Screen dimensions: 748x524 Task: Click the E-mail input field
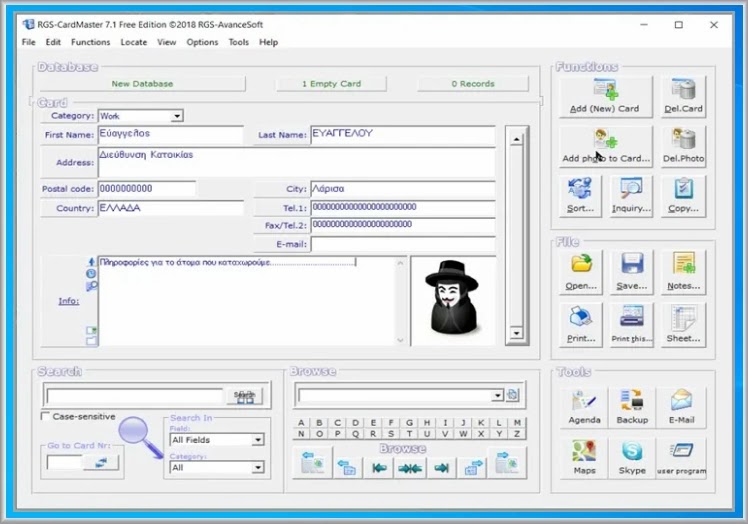(x=403, y=244)
